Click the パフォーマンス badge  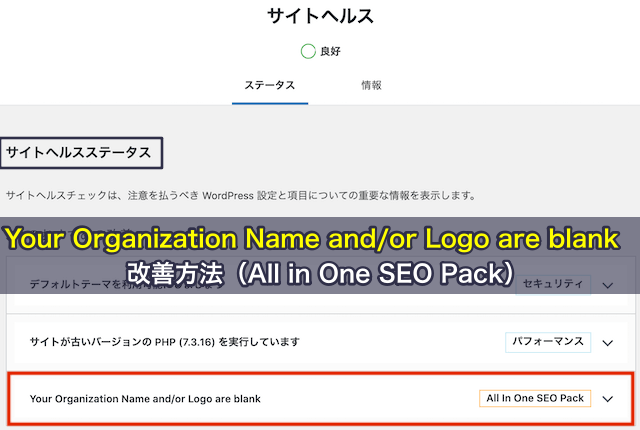(548, 342)
